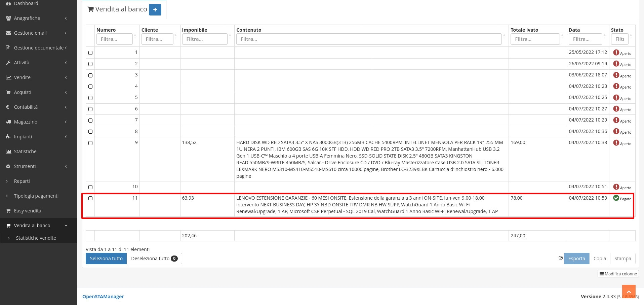
Task: Click the Easy vendita cart icon in sidebar
Action: pos(8,211)
